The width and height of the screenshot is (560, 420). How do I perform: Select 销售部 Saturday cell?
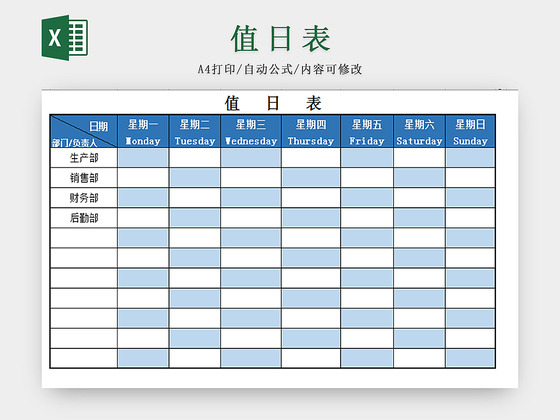pyautogui.click(x=419, y=178)
